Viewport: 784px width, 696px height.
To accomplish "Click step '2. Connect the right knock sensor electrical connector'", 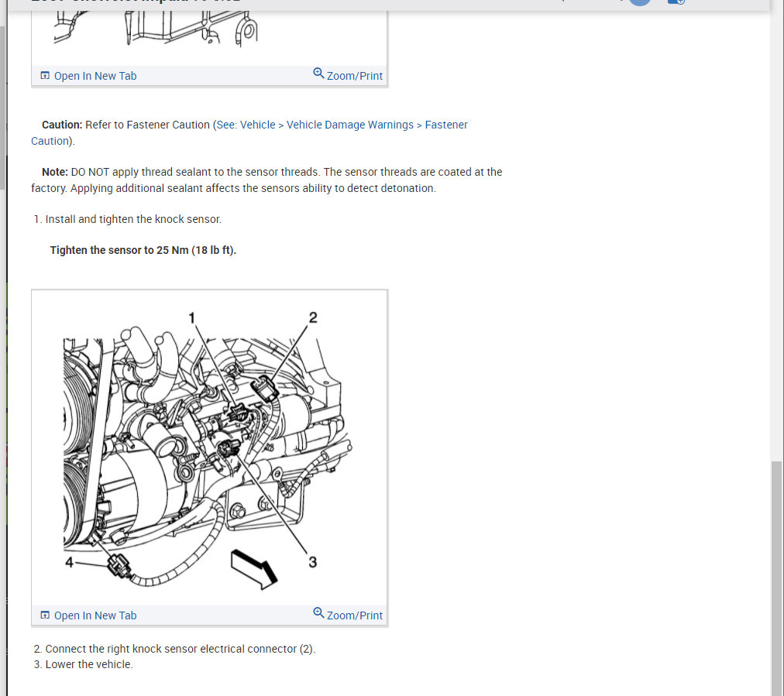I will tap(174, 649).
